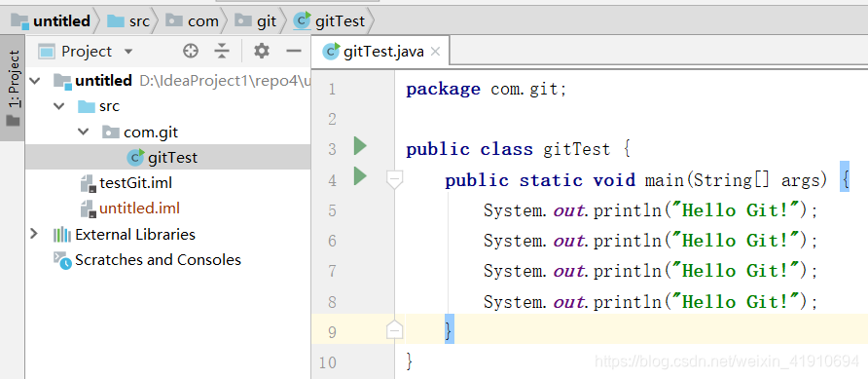868x379 pixels.
Task: Select gitTest class in project tree
Action: pyautogui.click(x=172, y=158)
